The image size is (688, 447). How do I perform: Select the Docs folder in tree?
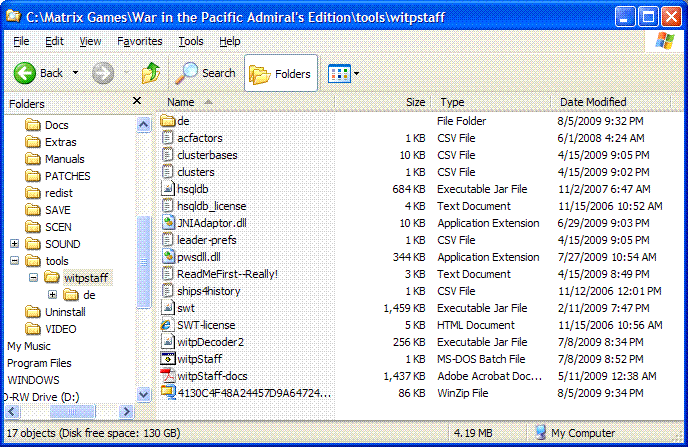(x=47, y=125)
